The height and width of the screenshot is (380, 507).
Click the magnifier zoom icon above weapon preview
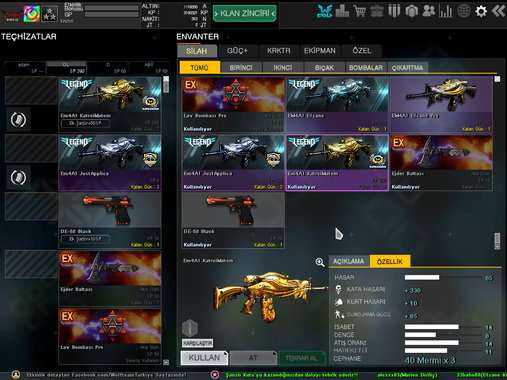coord(320,262)
